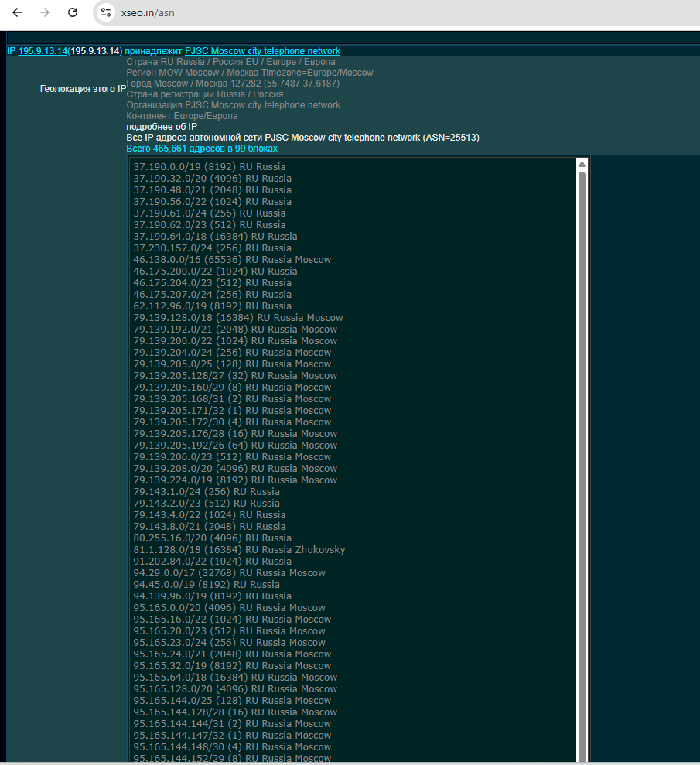Select row 37.190.32.0/20 (4096)
Image resolution: width=700 pixels, height=765 pixels.
click(213, 179)
